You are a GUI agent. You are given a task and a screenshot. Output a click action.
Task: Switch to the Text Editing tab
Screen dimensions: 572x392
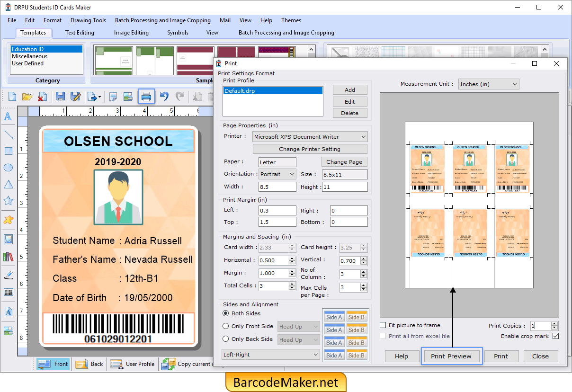(80, 33)
